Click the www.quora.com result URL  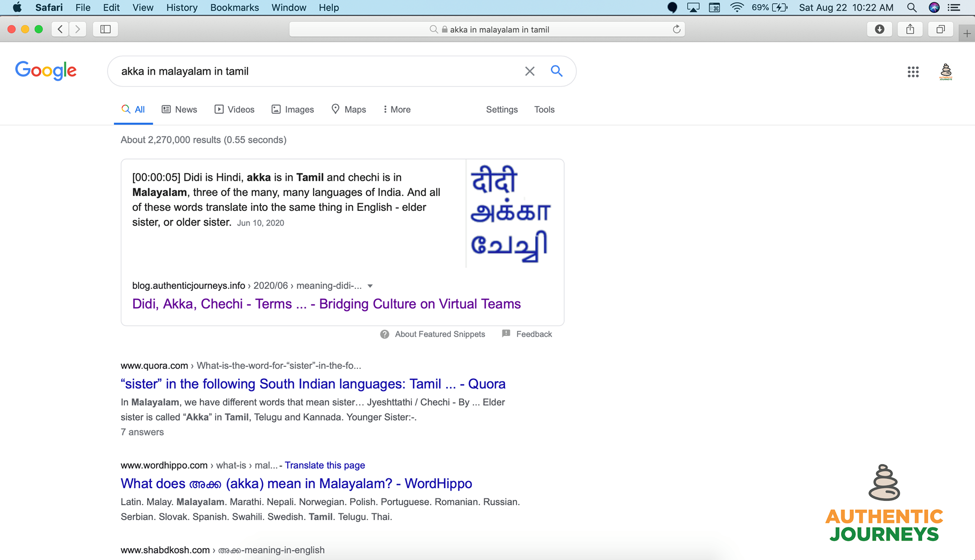pyautogui.click(x=154, y=365)
